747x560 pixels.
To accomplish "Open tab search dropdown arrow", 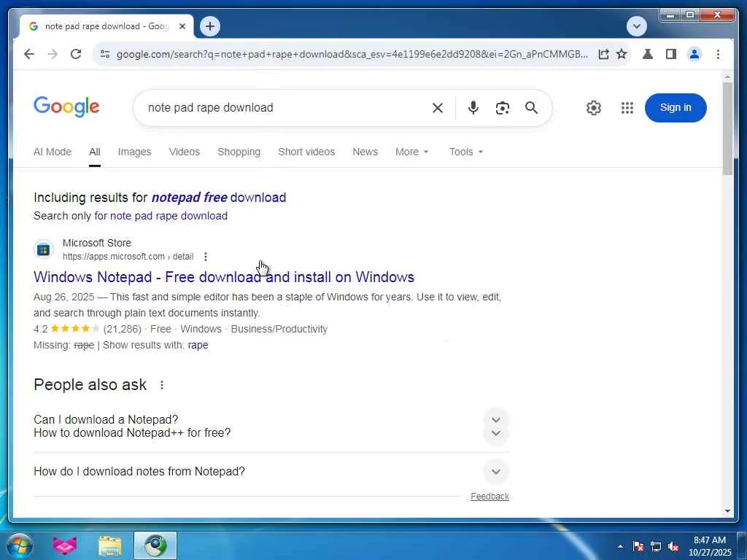I will [x=636, y=26].
